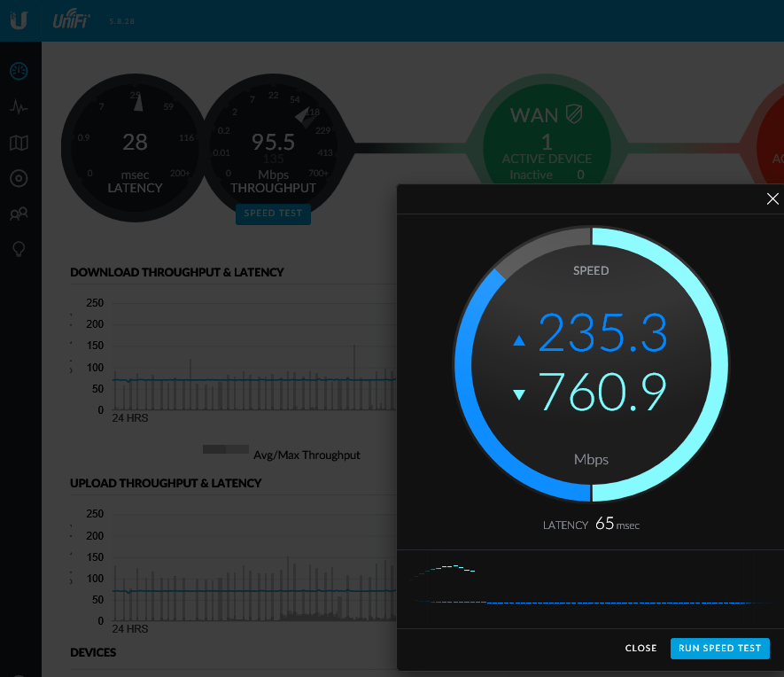Open the Dashboard icon in sidebar

(x=19, y=71)
